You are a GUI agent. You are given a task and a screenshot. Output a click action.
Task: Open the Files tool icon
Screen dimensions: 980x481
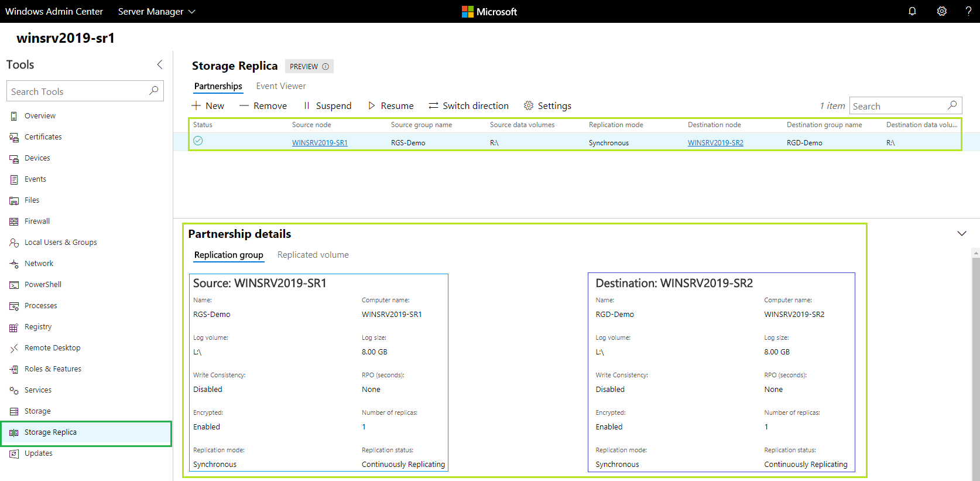pyautogui.click(x=14, y=200)
